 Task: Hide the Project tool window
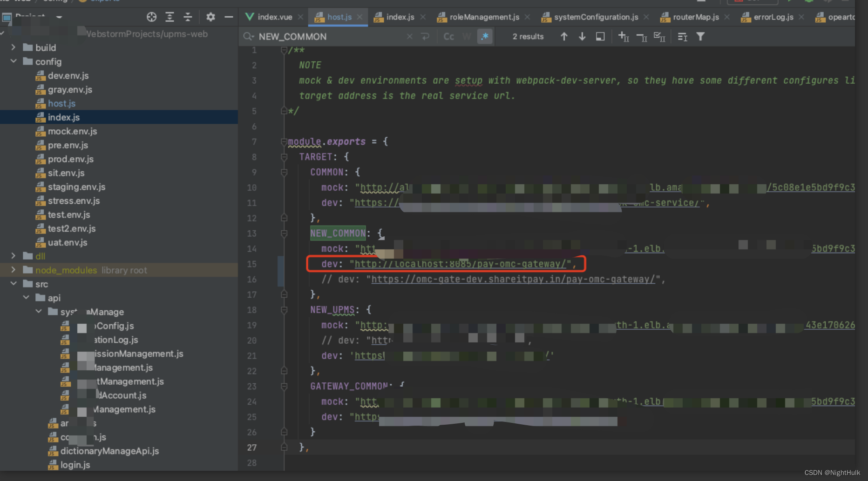click(x=229, y=17)
